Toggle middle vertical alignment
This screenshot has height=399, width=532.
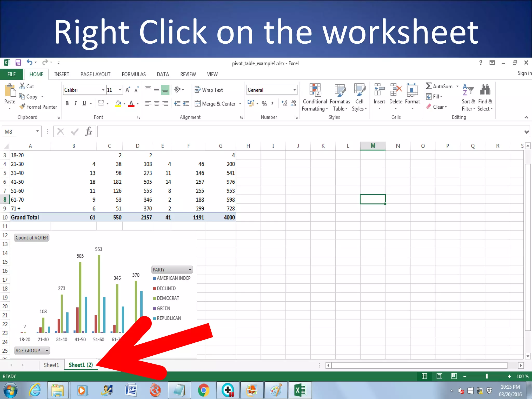156,90
